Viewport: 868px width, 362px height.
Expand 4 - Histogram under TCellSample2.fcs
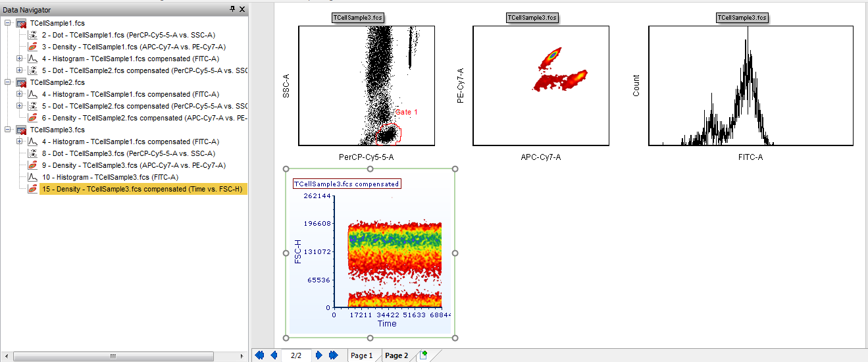click(19, 94)
